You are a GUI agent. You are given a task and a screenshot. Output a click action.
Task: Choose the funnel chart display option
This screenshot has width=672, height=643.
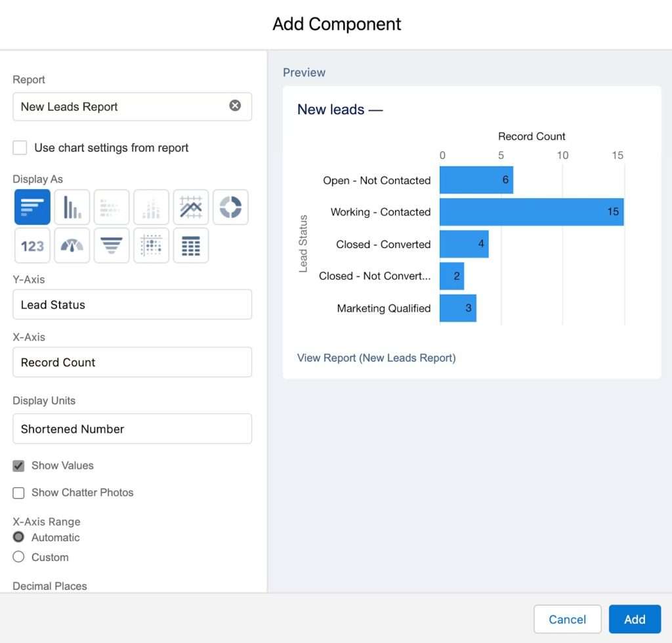pyautogui.click(x=111, y=245)
